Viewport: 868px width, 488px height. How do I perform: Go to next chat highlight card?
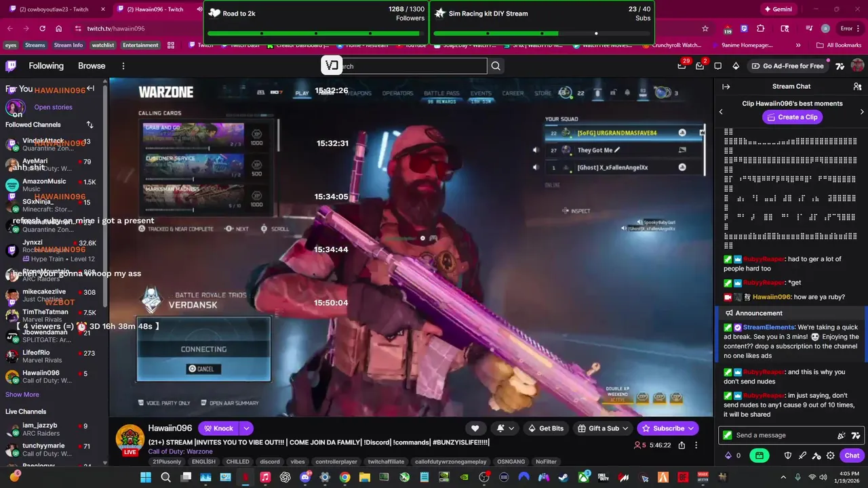pos(862,112)
